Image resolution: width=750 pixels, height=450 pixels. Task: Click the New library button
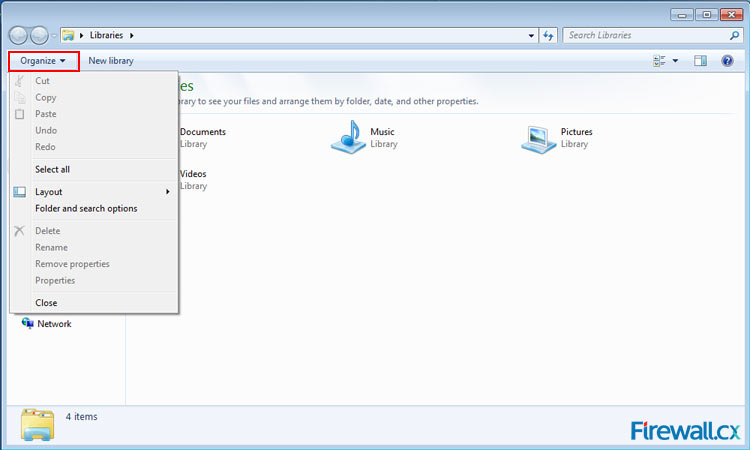[110, 61]
